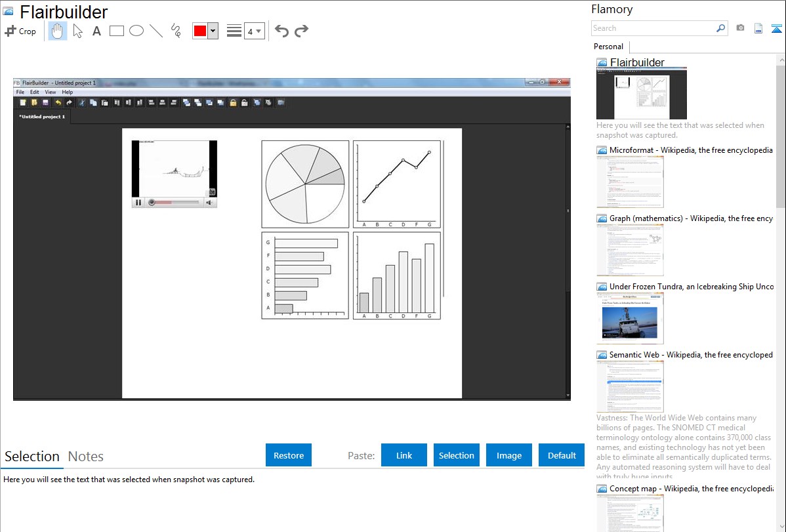Click the Save floppy icon in FlairBuilder
786x532 pixels.
46,103
